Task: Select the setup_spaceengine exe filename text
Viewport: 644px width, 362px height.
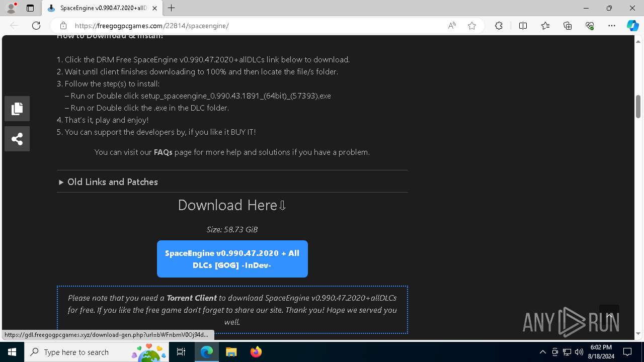Action: 235,96
